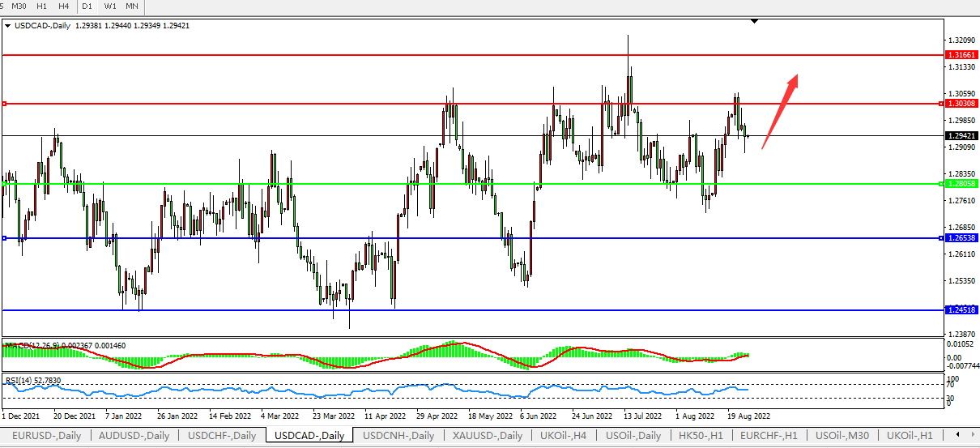Click the green 1.28058 price level label
Screen dimensions: 980x448
click(960, 184)
